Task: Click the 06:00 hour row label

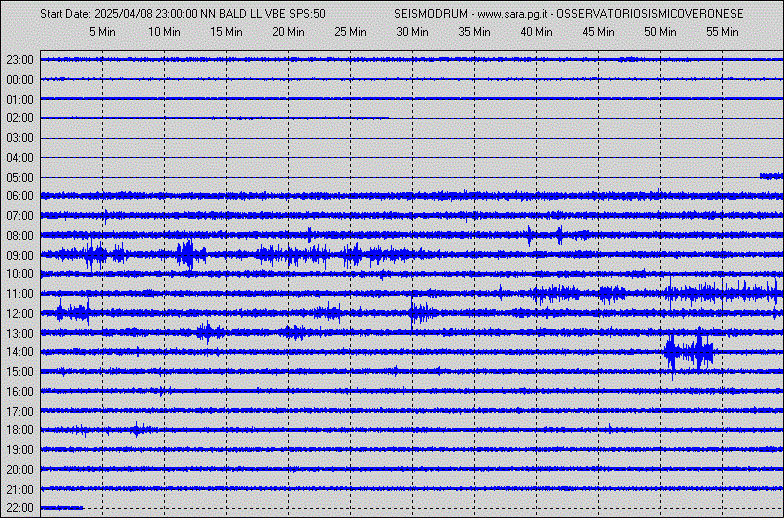Action: coord(20,196)
